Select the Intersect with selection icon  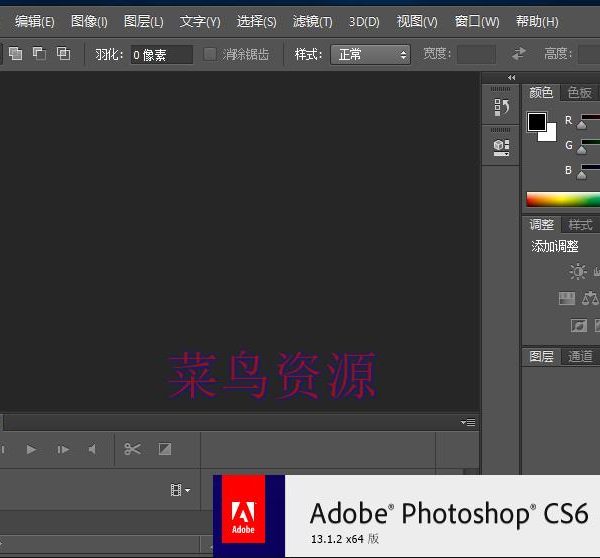tap(63, 54)
